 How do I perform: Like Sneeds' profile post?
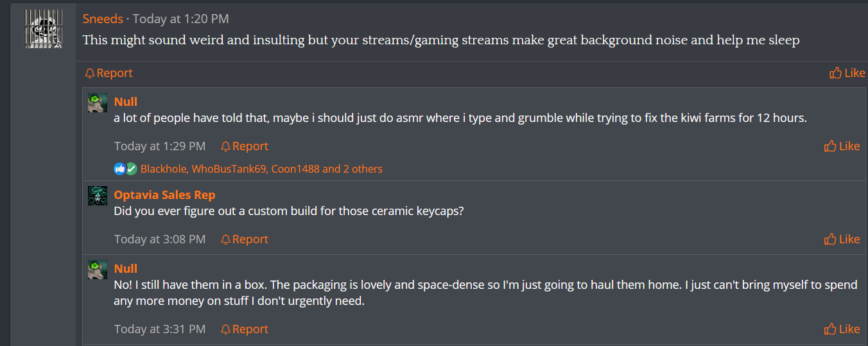point(847,73)
